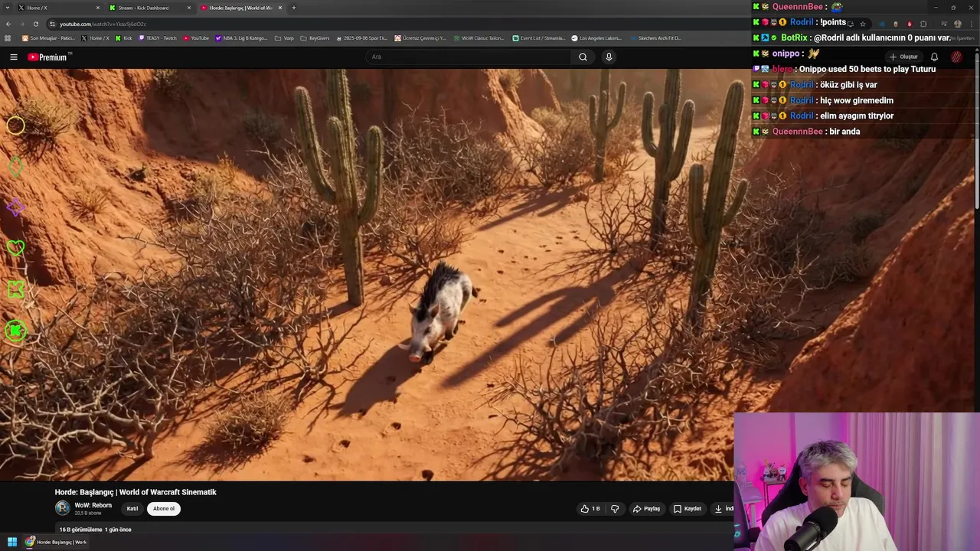
Task: Open the WoW: Reborn channel avatar
Action: click(62, 507)
